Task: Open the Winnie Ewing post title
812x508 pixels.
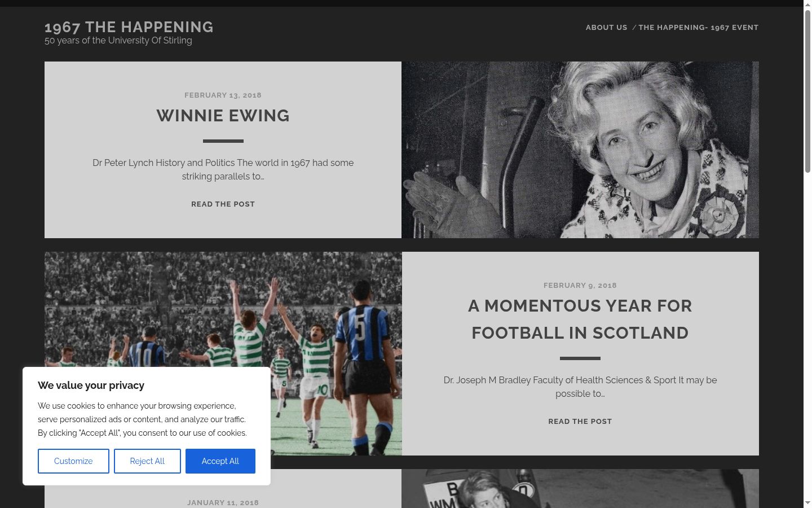Action: pyautogui.click(x=223, y=116)
